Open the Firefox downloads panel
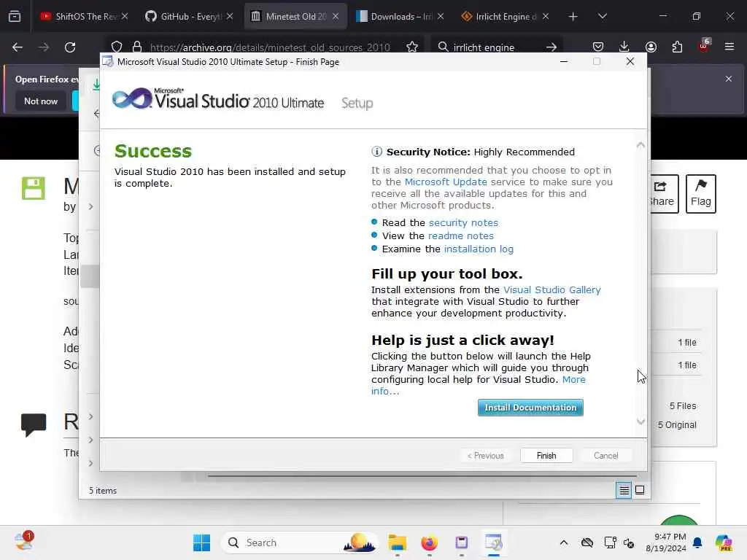 point(624,47)
